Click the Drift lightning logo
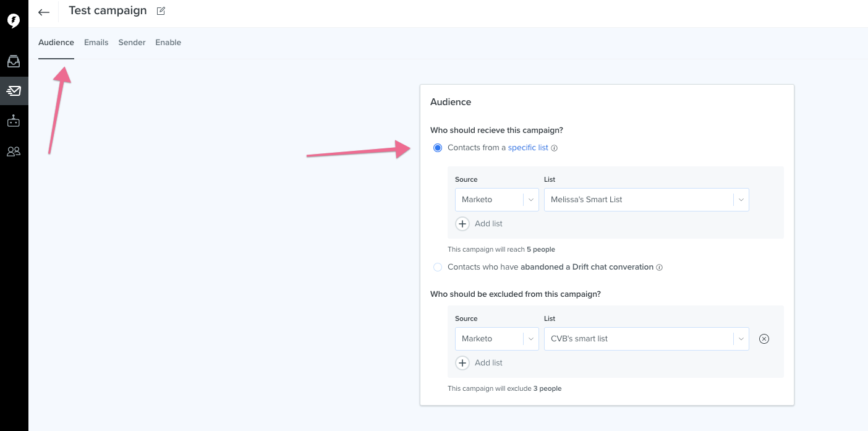 pyautogui.click(x=14, y=21)
